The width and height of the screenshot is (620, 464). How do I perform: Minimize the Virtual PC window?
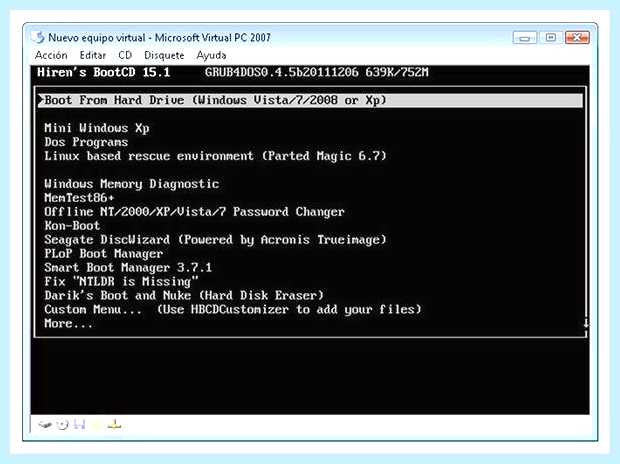point(525,38)
